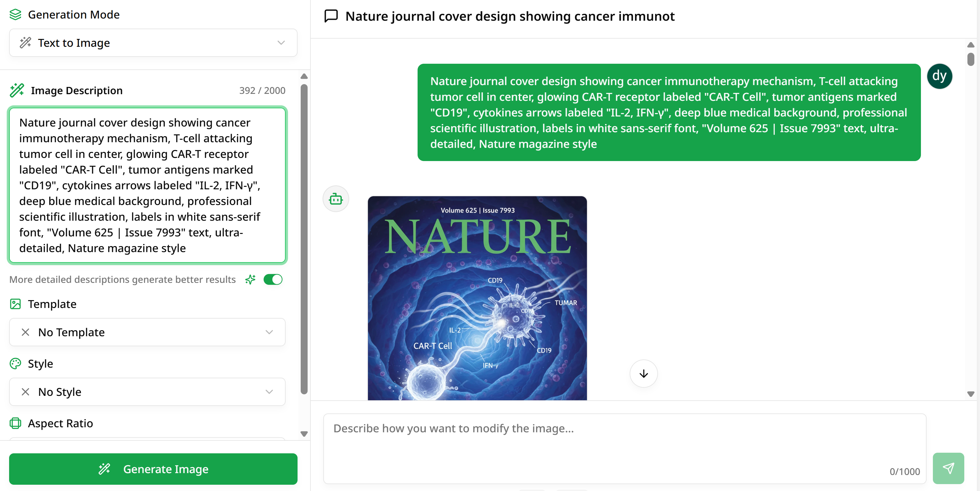This screenshot has width=980, height=491.
Task: Click the green user prompt message bubble
Action: click(669, 112)
